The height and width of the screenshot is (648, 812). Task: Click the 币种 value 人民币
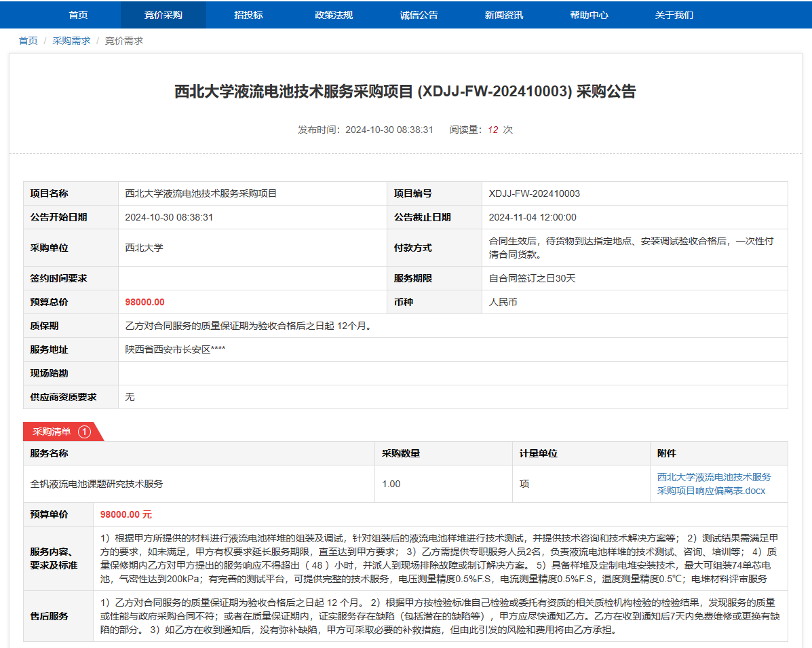[x=503, y=302]
